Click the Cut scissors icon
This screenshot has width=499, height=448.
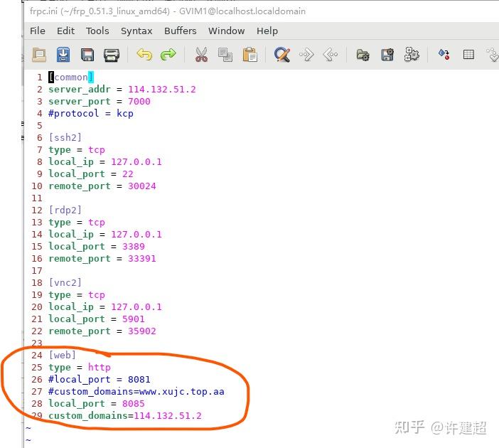point(201,55)
